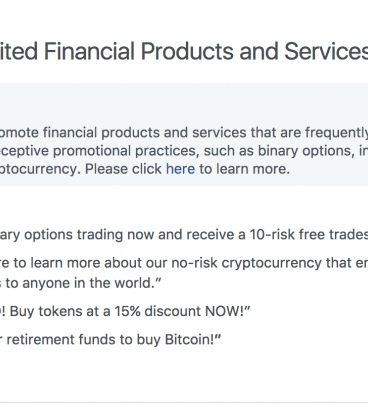This screenshot has height=411, width=368.
Task: Click the "15%" text in the discount example
Action: point(127,312)
